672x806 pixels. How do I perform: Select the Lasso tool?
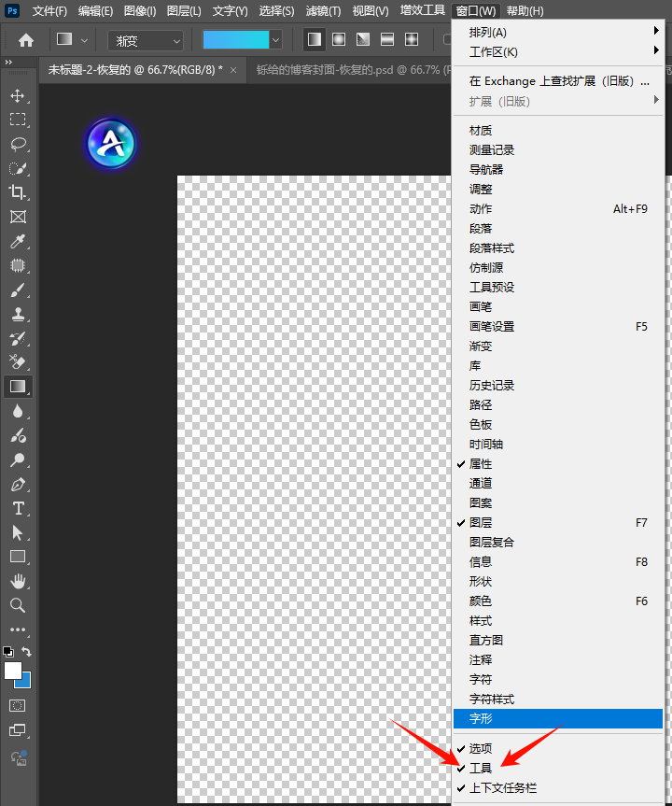pos(18,144)
